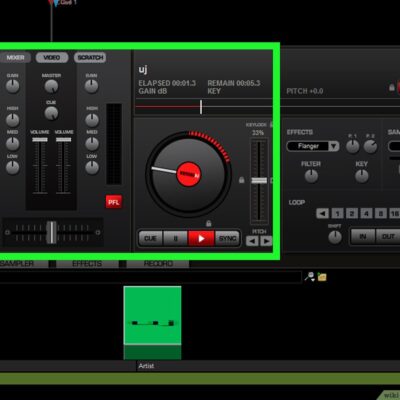400x400 pixels.
Task: Toggle the KEYLOCK lock icon
Action: click(x=271, y=124)
